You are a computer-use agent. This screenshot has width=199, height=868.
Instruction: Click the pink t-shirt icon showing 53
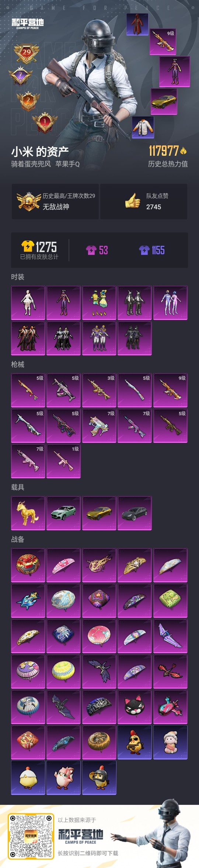pyautogui.click(x=91, y=250)
